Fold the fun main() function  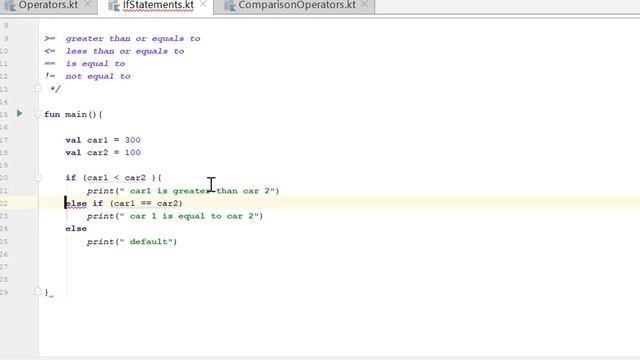click(x=38, y=114)
